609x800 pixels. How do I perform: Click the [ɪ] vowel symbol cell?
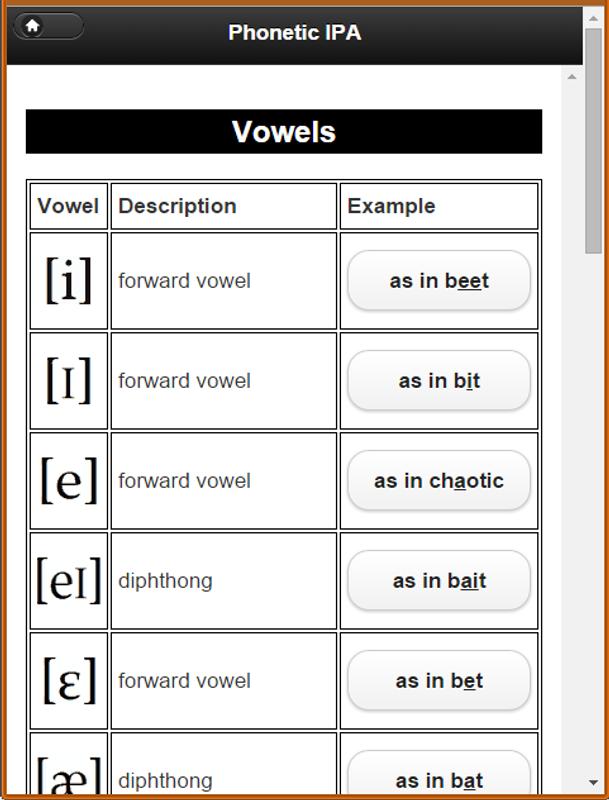[69, 381]
